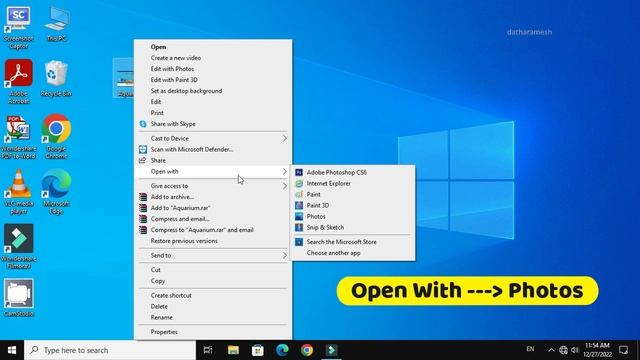The image size is (640, 360).
Task: Select Wondershare PDF to Word shortcut
Action: [18, 137]
